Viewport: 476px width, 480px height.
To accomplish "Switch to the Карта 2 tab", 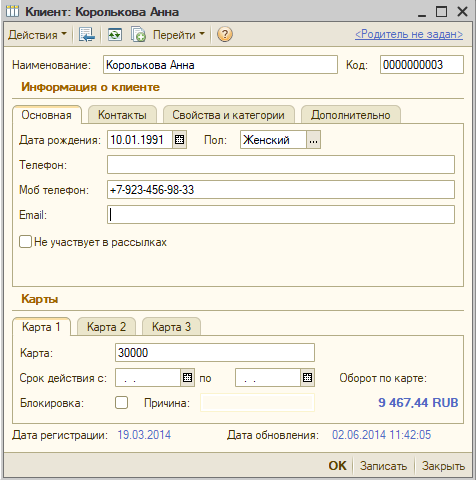I will [x=106, y=327].
